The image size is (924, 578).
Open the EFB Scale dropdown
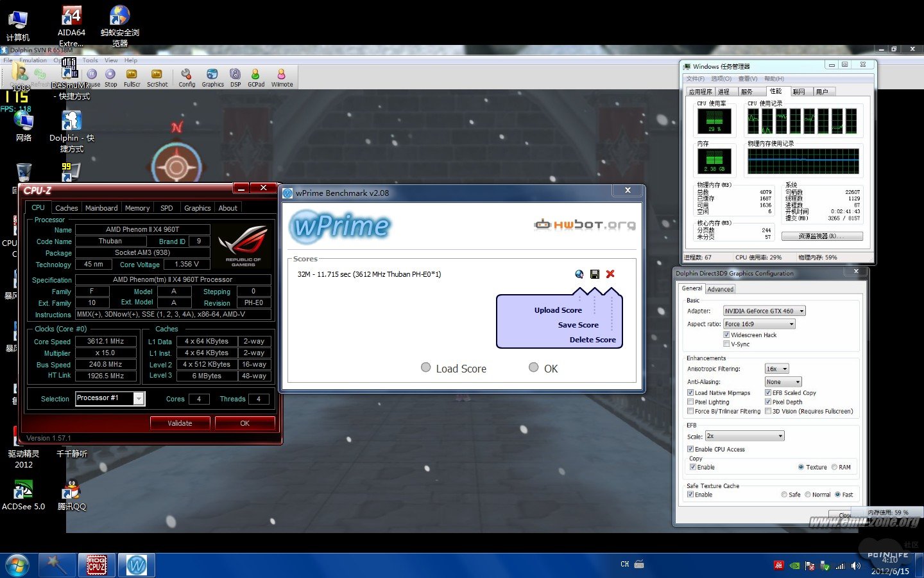(x=745, y=436)
